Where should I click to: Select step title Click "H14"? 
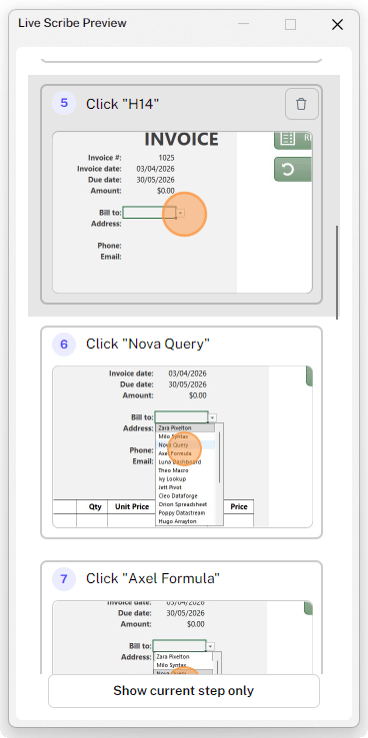[122, 104]
